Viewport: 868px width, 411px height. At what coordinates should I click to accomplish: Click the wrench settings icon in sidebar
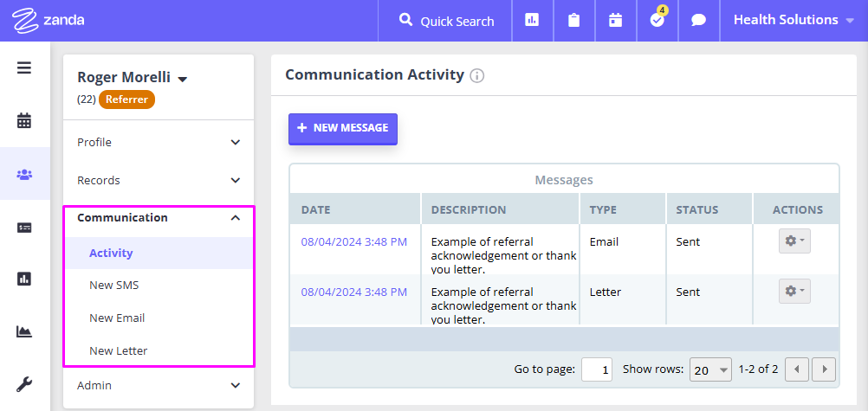pos(23,383)
